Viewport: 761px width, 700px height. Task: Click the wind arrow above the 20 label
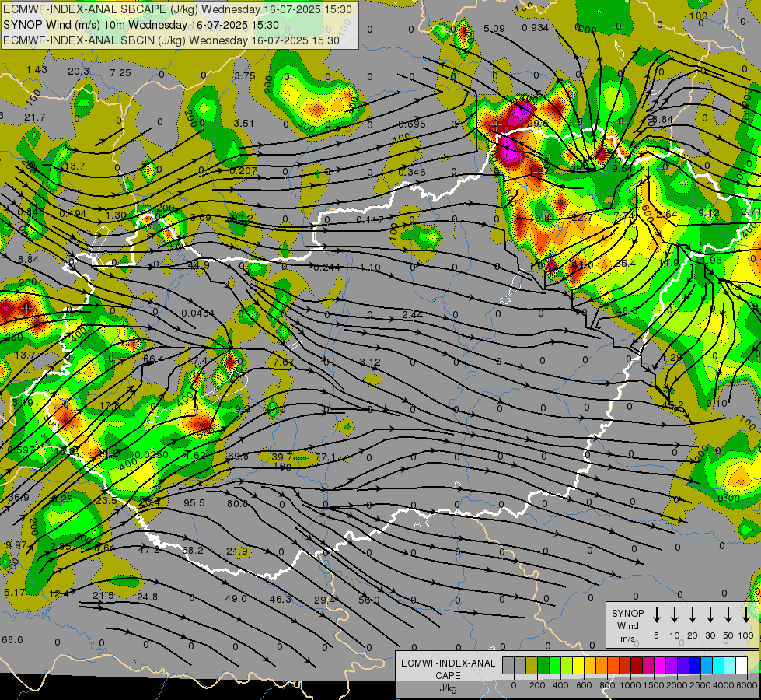692,614
